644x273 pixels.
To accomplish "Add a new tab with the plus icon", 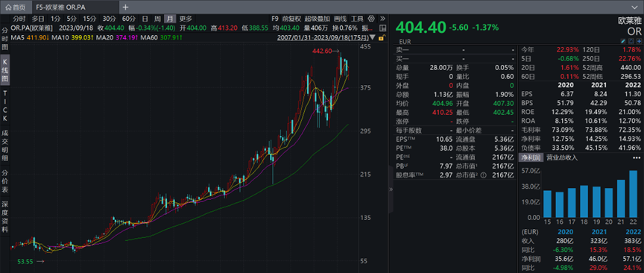I will [x=125, y=7].
